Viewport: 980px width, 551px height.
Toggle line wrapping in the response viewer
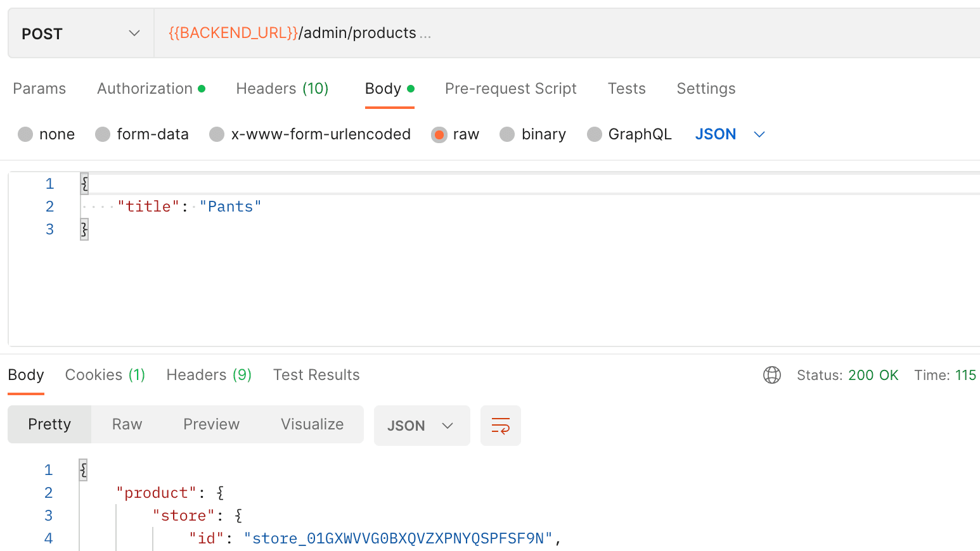click(500, 425)
